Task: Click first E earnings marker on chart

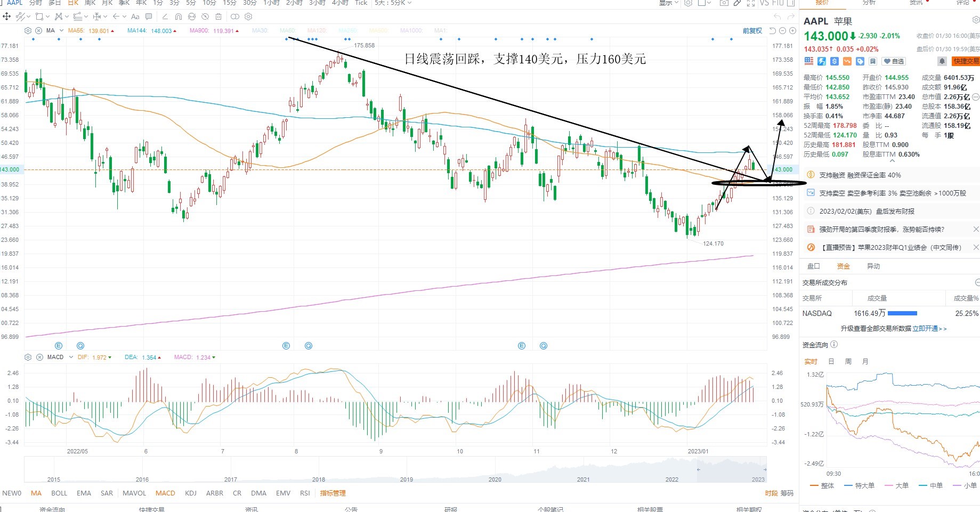Action: (x=59, y=346)
